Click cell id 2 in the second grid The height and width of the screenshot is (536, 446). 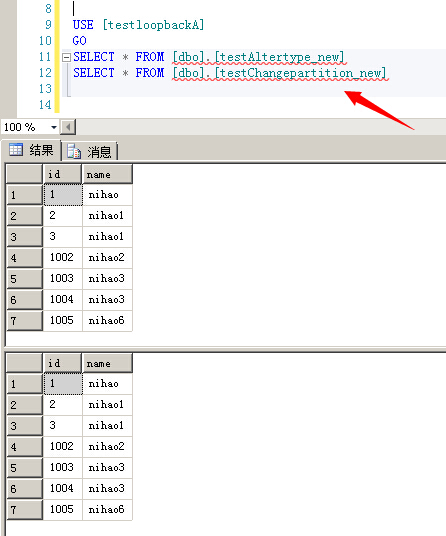coord(63,405)
